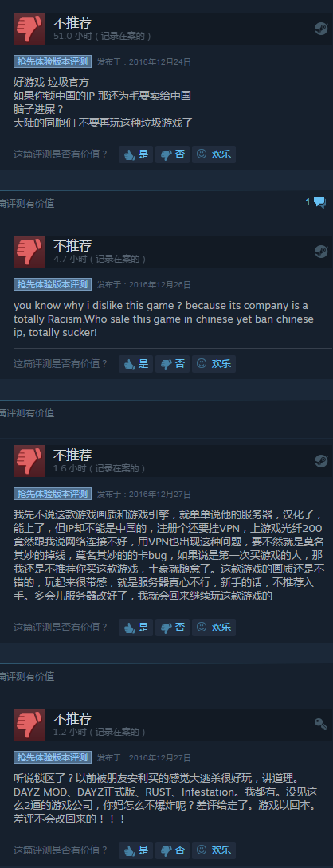Open comment bubble icon with count 1
Screen dimensions: 333x868
315,202
